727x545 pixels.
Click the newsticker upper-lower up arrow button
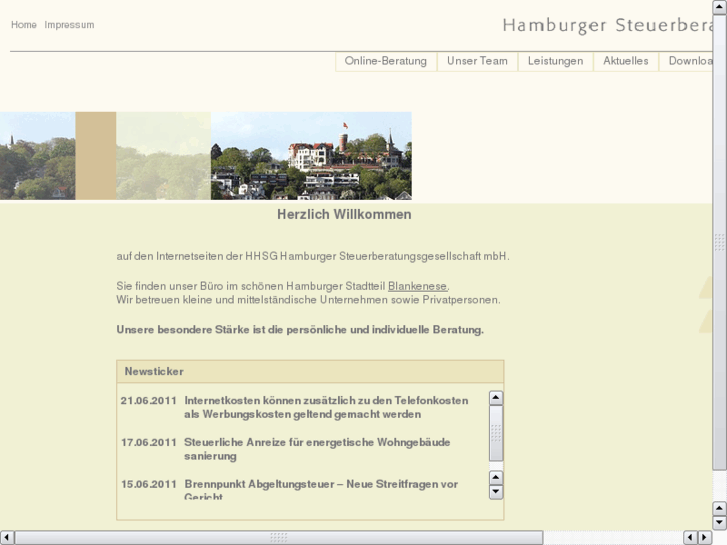pos(496,477)
